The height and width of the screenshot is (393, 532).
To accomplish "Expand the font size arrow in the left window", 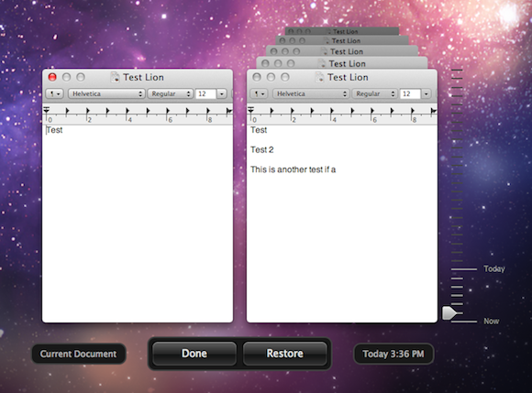I will 222,93.
